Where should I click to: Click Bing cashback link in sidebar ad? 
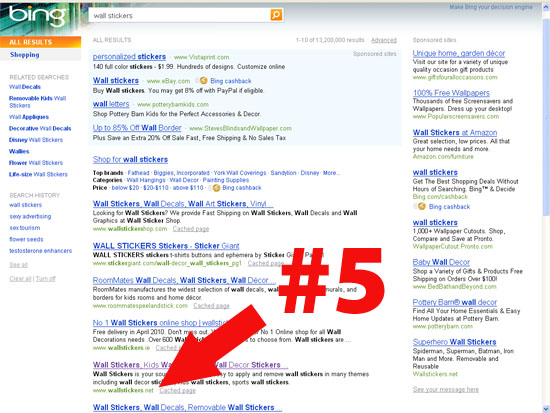coord(449,207)
